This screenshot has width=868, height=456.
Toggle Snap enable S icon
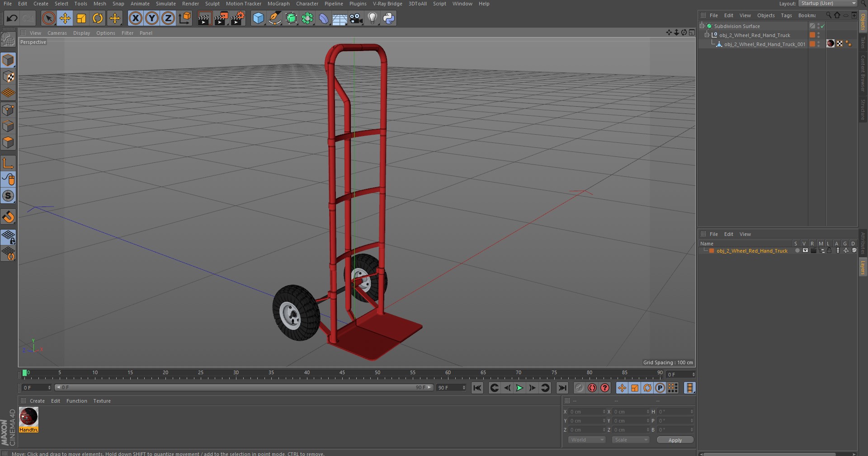point(8,196)
